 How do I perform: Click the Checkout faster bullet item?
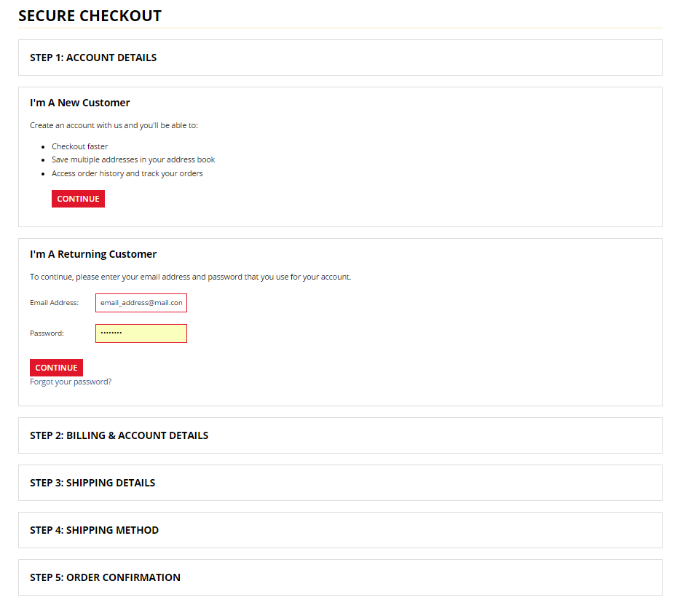click(79, 146)
